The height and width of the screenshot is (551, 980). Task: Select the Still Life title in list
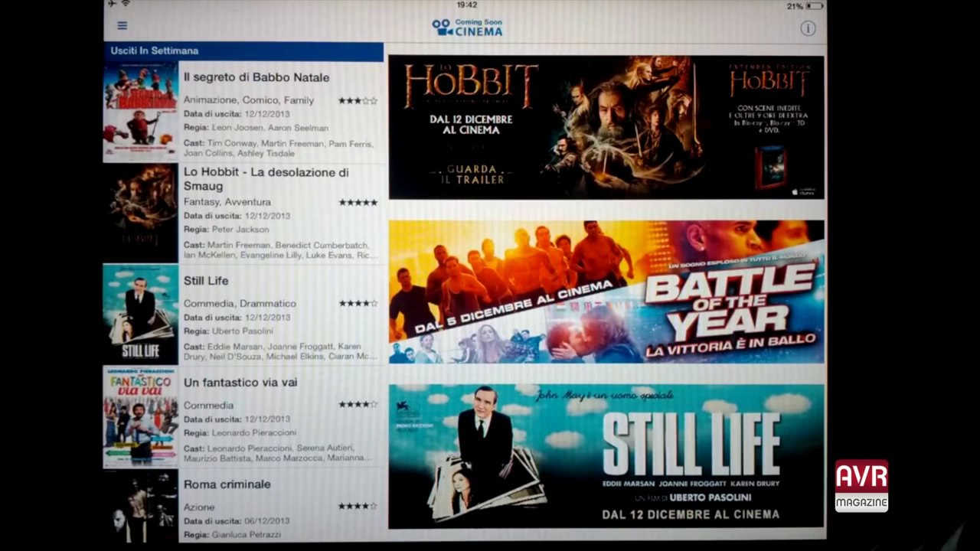[206, 281]
